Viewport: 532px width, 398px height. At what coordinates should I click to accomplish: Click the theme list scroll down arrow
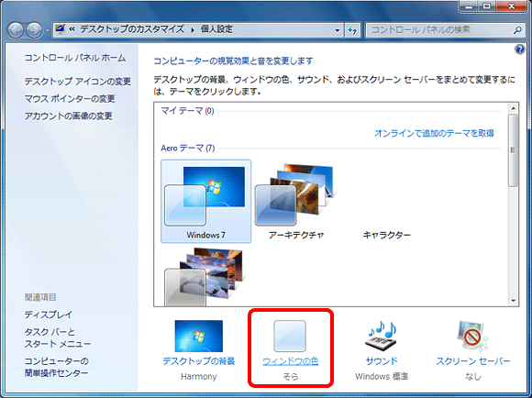coord(513,301)
